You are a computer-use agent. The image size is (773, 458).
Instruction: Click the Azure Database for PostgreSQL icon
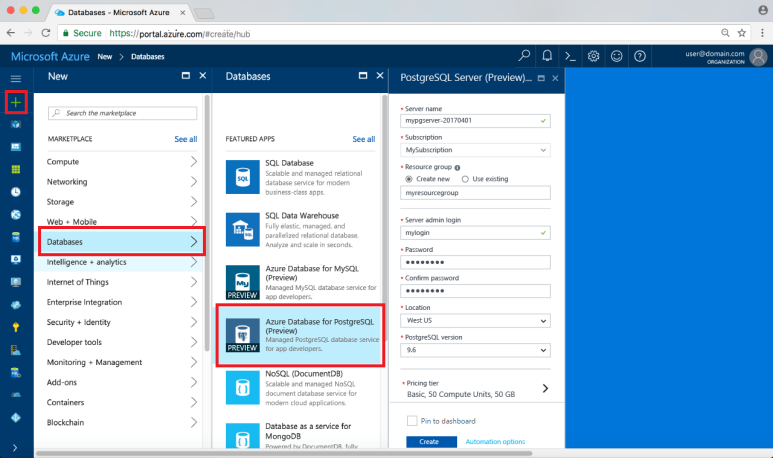(x=243, y=335)
